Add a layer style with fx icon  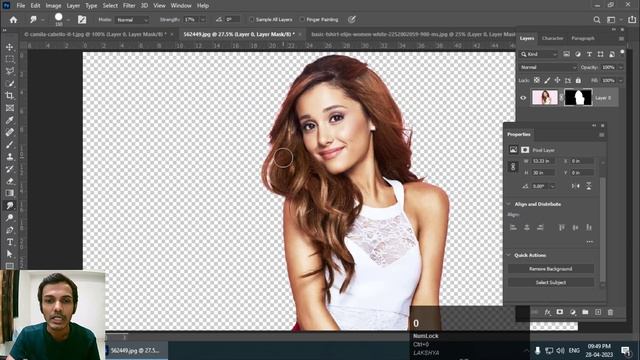point(547,312)
